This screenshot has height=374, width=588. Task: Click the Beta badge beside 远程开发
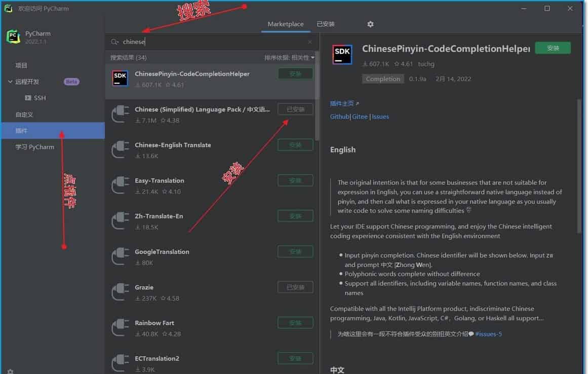pyautogui.click(x=71, y=82)
